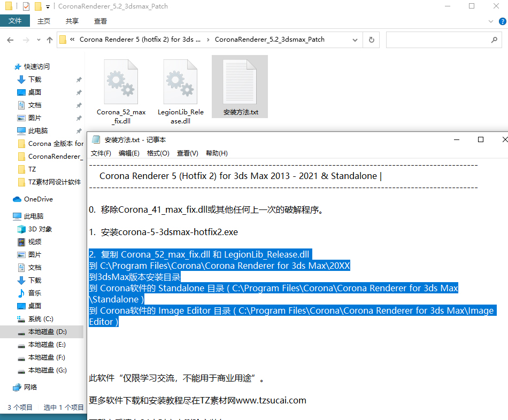The image size is (508, 420).
Task: Select 网络 in navigation pane
Action: coord(30,387)
